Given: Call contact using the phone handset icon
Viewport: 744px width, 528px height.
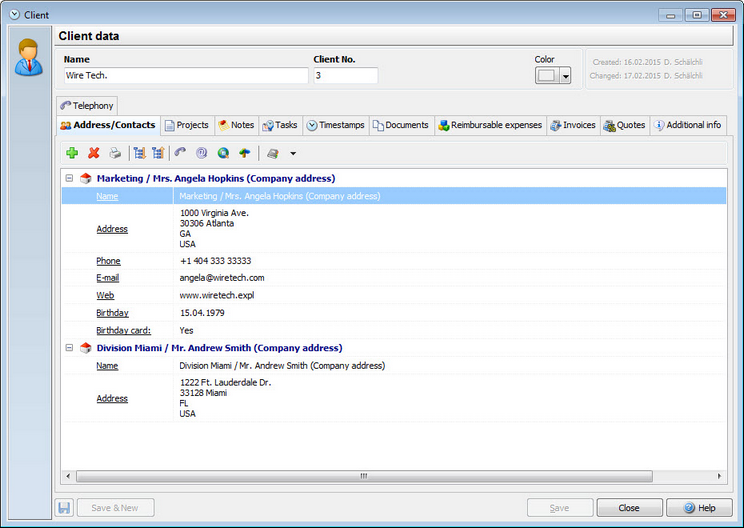Looking at the screenshot, I should (180, 153).
